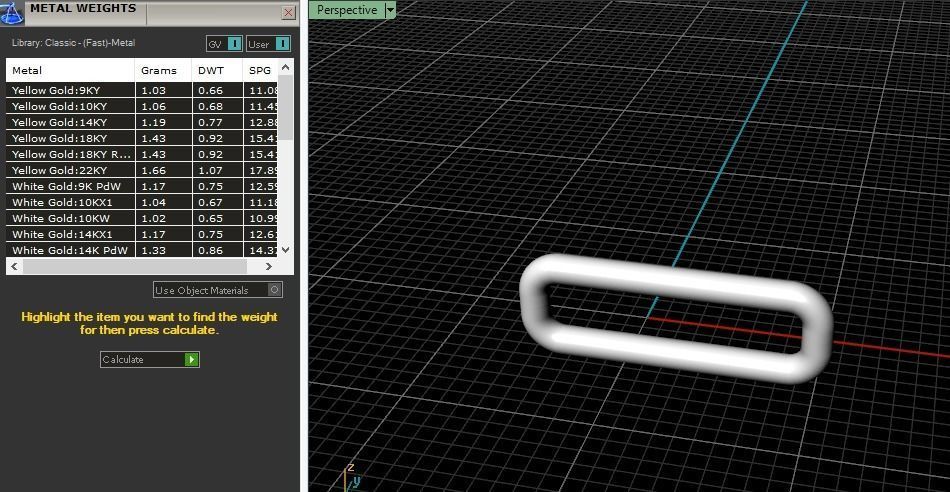Image resolution: width=950 pixels, height=492 pixels.
Task: Sort by Metal column header
Action: (x=70, y=70)
